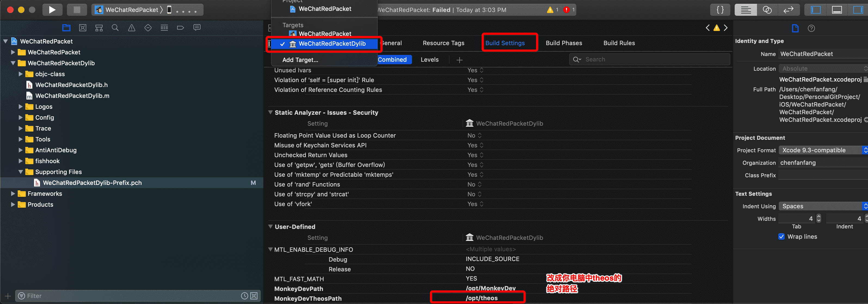Click the Combined filter button
The width and height of the screenshot is (868, 304).
392,60
